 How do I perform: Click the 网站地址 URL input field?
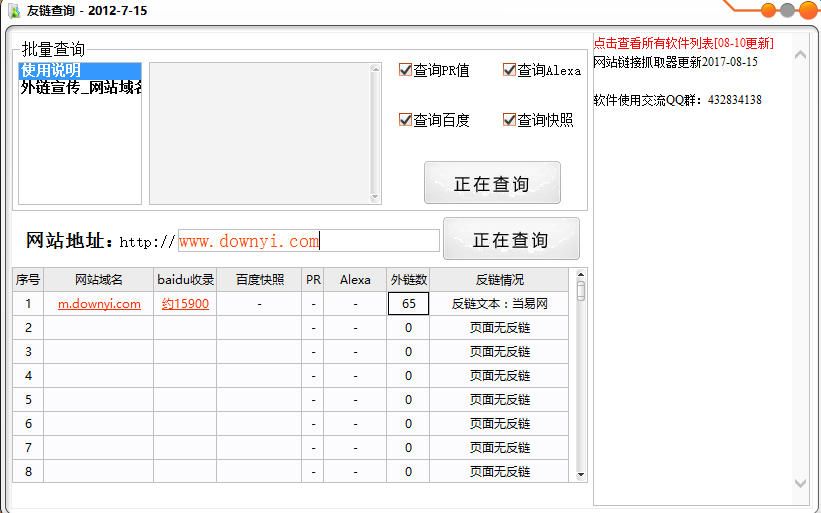tap(308, 241)
